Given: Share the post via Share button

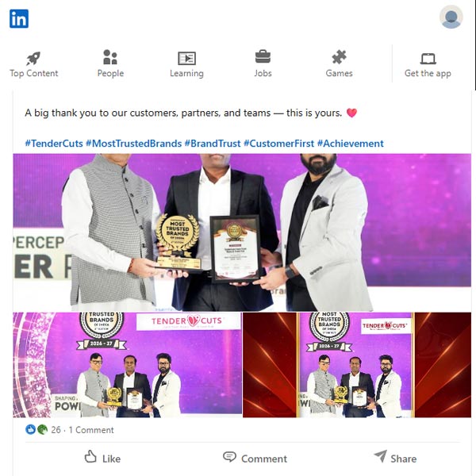Looking at the screenshot, I should 395,458.
